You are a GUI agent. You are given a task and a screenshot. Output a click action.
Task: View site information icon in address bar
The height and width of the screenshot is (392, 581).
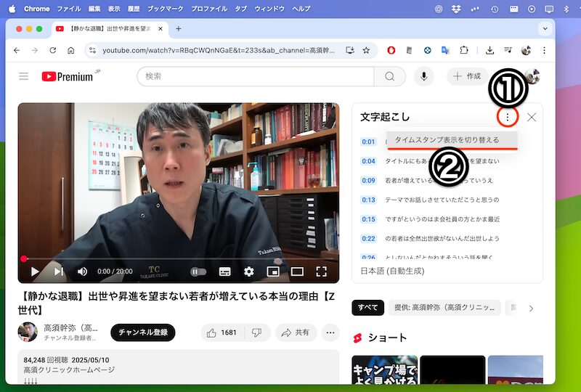(93, 50)
